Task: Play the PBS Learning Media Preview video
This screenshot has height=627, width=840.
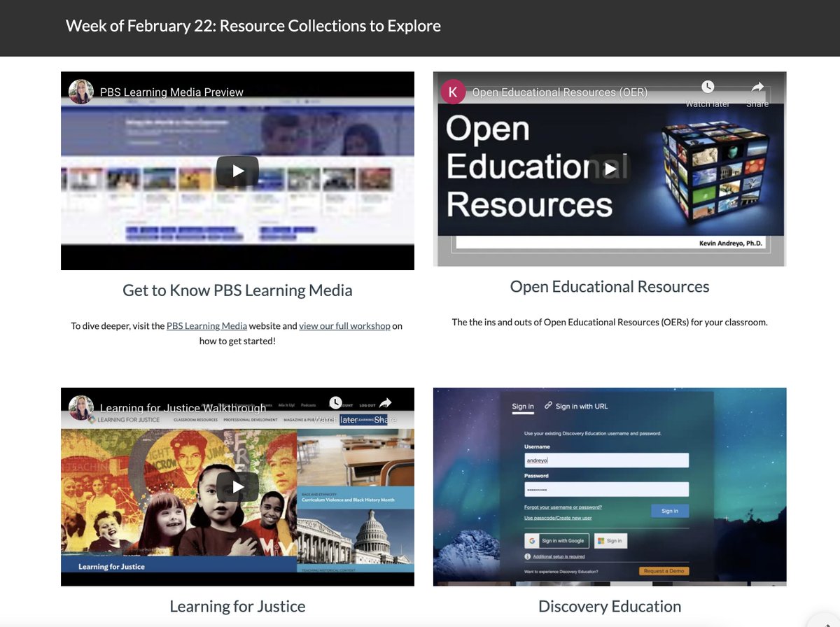Action: click(x=237, y=170)
